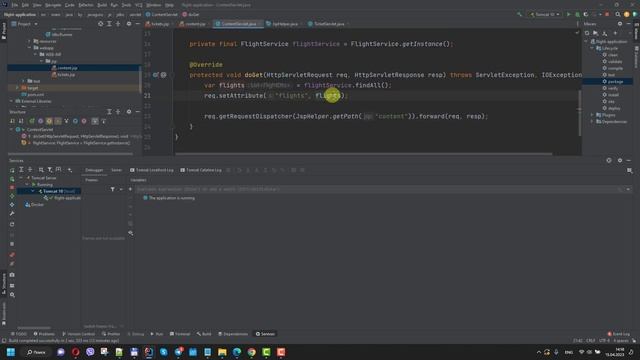This screenshot has width=640, height=360.
Task: Click the Debug bug icon in main toolbar
Action: [578, 14]
